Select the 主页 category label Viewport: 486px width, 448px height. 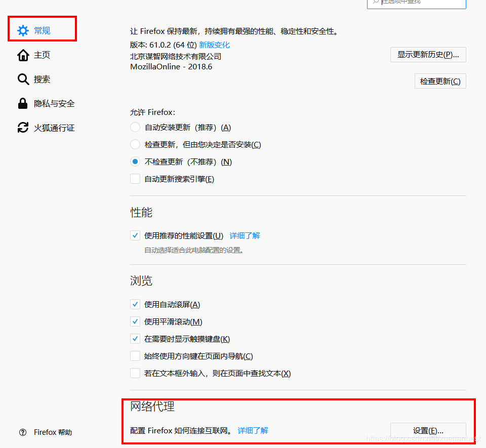(x=42, y=55)
